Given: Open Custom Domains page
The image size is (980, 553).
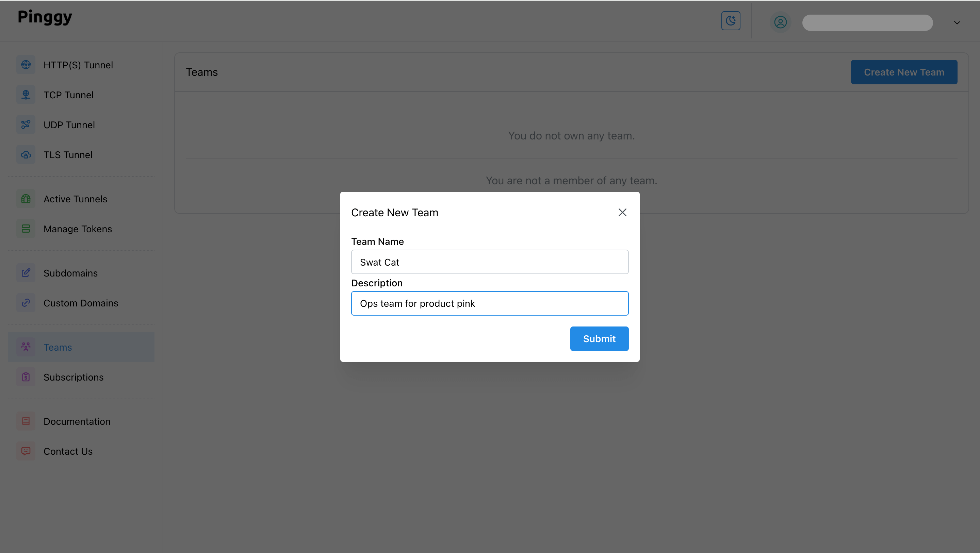Looking at the screenshot, I should pyautogui.click(x=81, y=303).
